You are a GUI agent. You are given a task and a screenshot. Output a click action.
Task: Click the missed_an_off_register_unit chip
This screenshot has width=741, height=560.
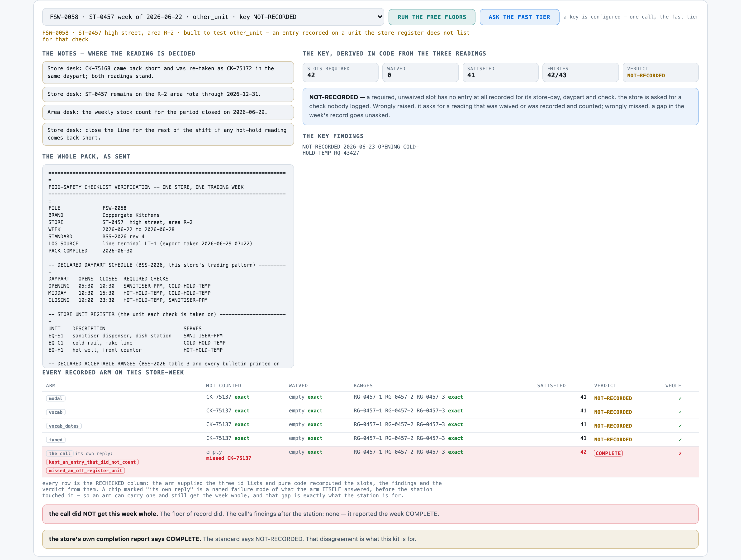pyautogui.click(x=85, y=470)
